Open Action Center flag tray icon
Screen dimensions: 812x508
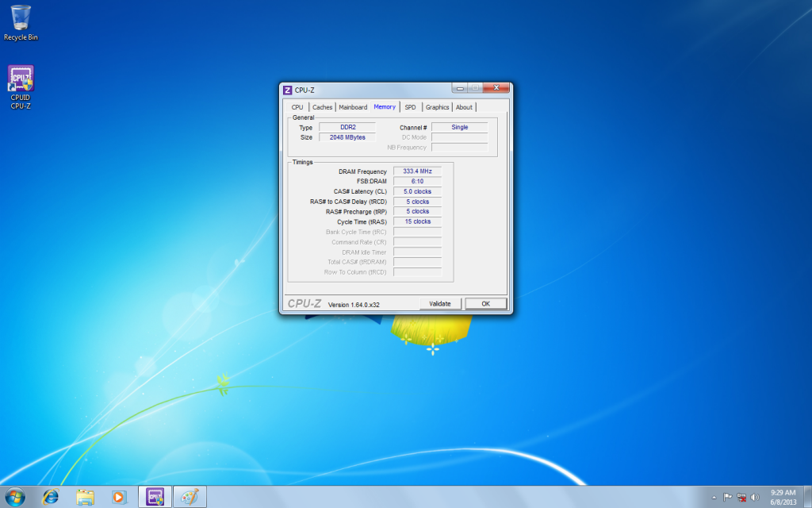[728, 498]
